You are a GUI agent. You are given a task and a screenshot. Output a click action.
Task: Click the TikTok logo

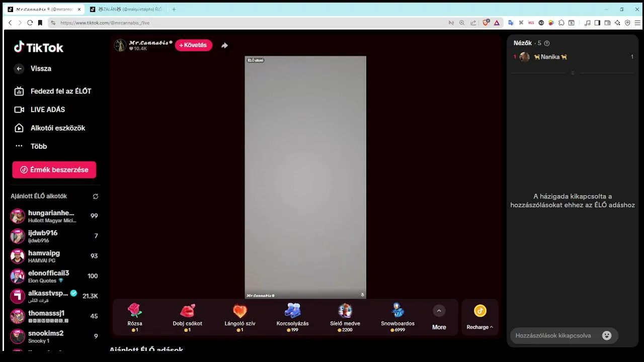pos(39,47)
